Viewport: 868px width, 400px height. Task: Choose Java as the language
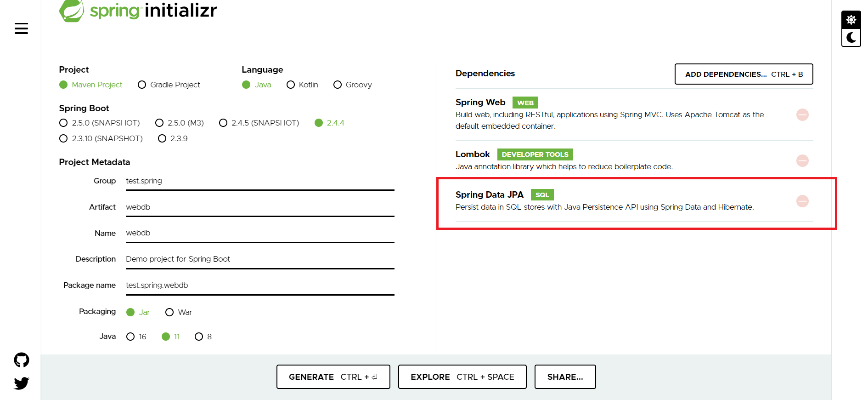click(257, 85)
